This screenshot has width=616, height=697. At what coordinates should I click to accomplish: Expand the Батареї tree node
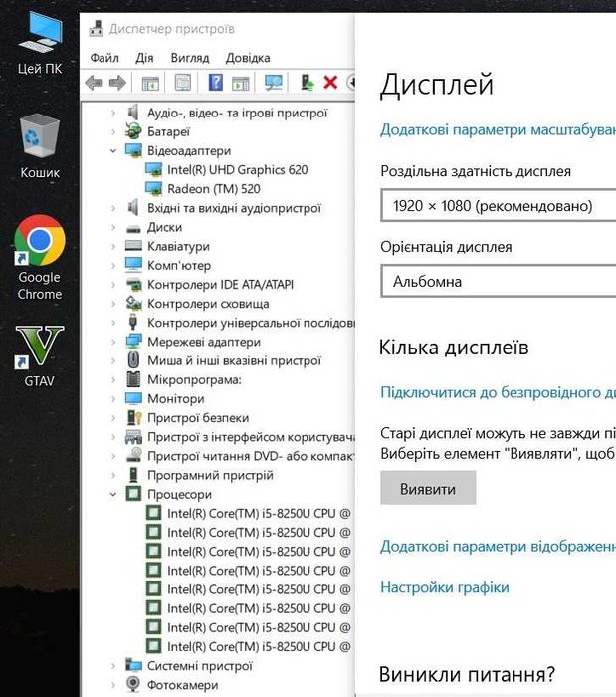[113, 132]
